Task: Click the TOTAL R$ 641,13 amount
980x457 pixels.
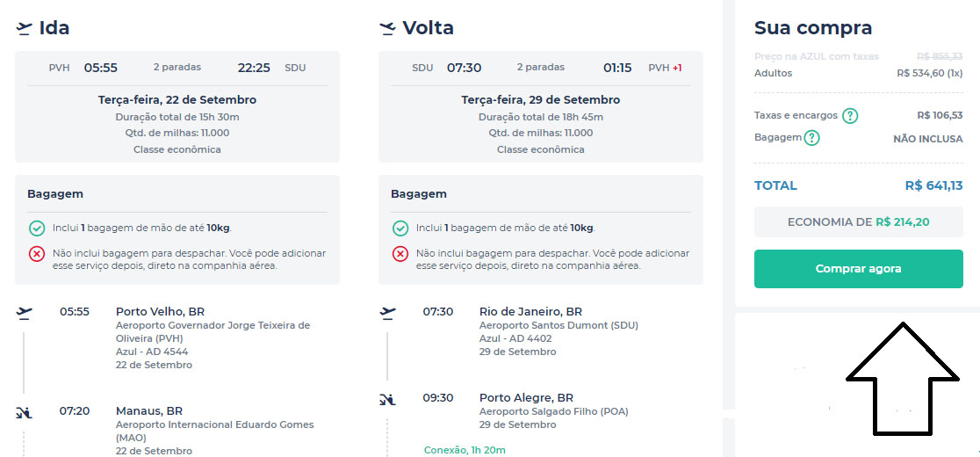Action: click(933, 185)
